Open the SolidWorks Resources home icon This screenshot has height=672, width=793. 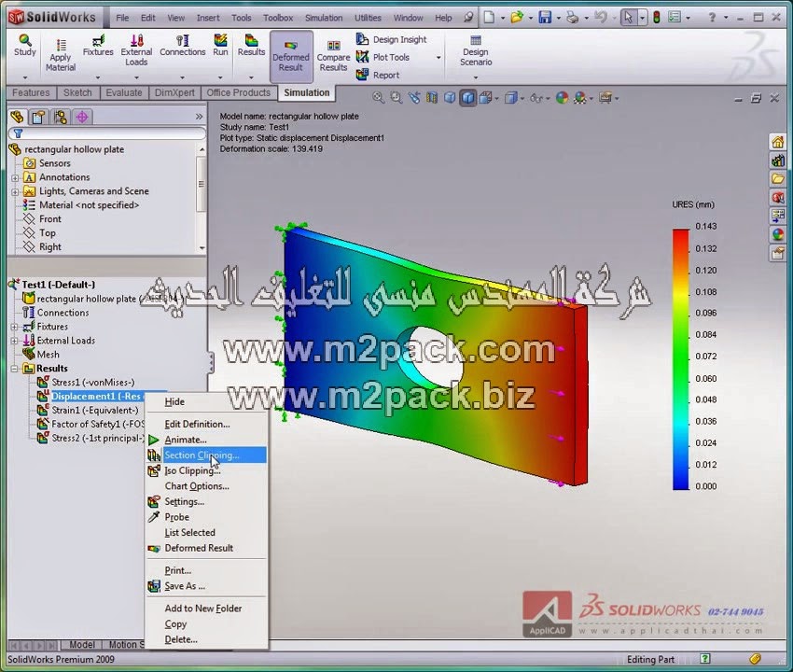778,142
